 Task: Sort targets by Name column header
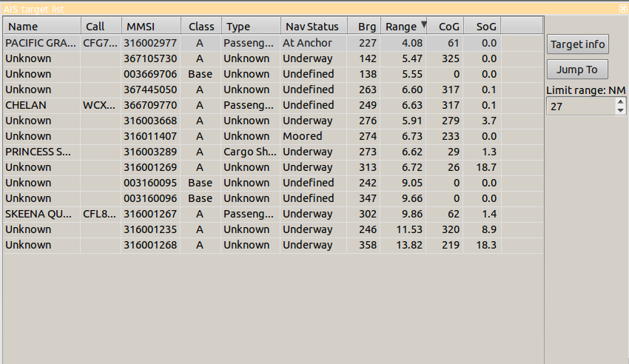(41, 27)
